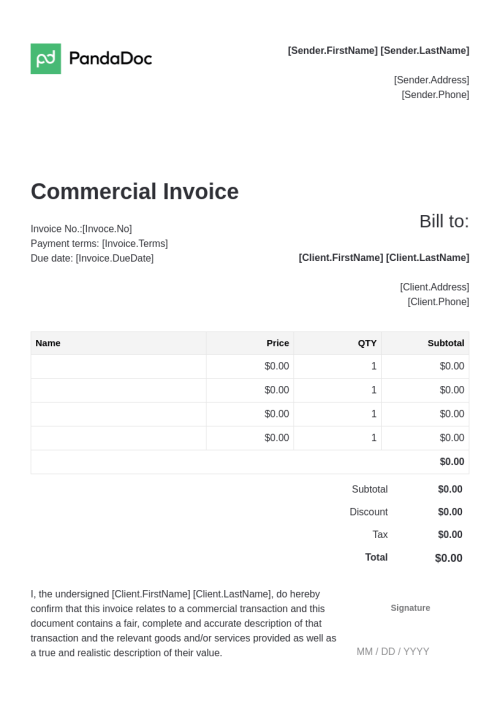Click the green PandaDoc logo icon

[x=46, y=58]
